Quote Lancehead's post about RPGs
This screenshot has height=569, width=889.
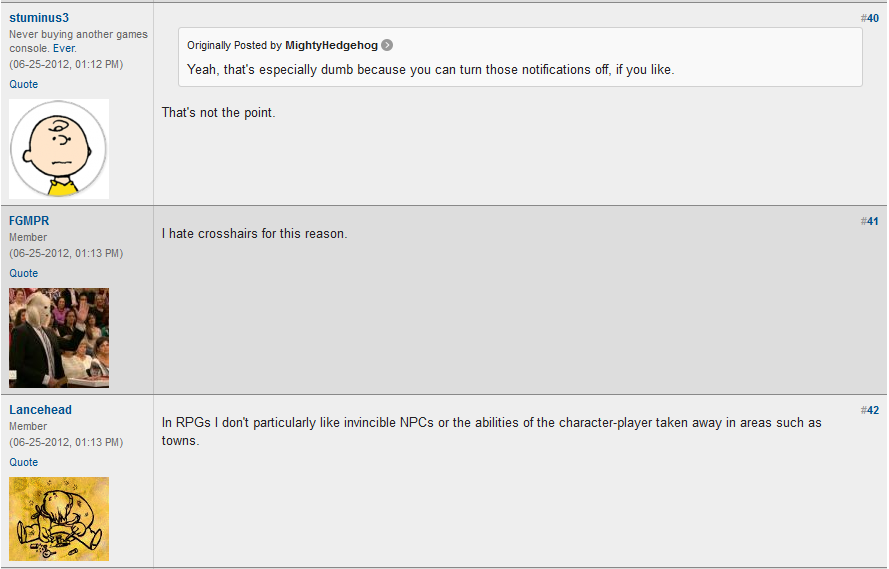pyautogui.click(x=24, y=462)
